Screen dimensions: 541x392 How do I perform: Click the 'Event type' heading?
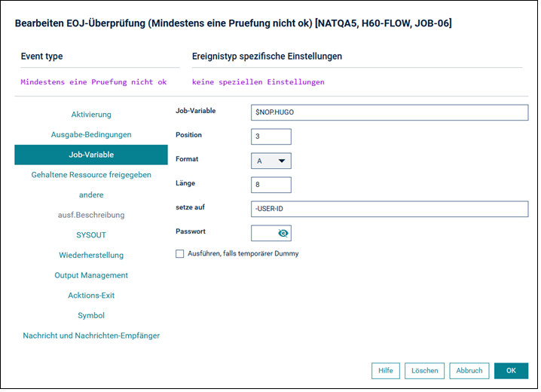click(x=41, y=57)
